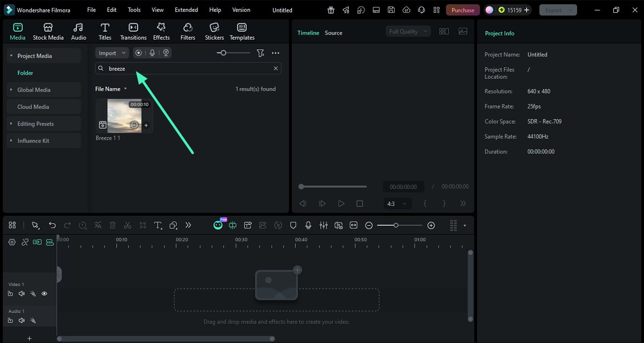The image size is (644, 343).
Task: Click the gift box icon in title bar
Action: tap(331, 10)
